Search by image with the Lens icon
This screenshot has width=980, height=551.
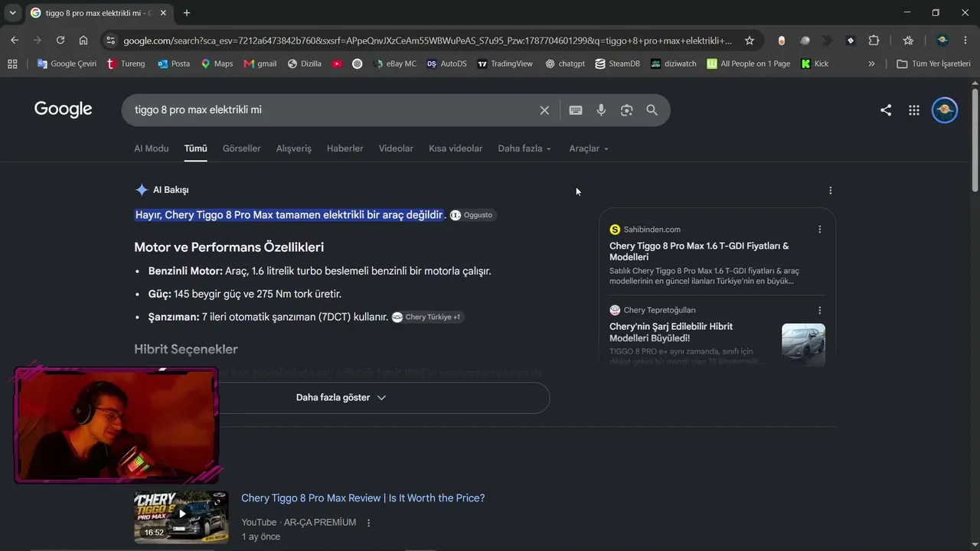point(626,110)
